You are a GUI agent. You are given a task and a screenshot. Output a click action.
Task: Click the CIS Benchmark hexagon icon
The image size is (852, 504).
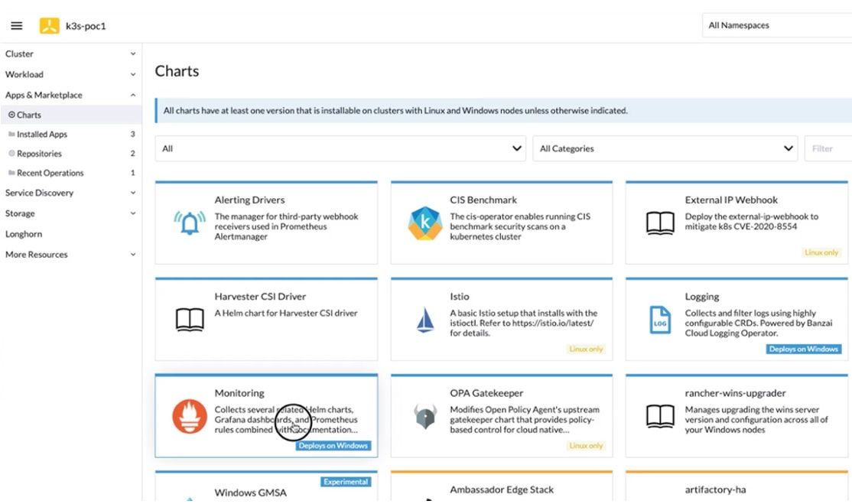(x=424, y=223)
